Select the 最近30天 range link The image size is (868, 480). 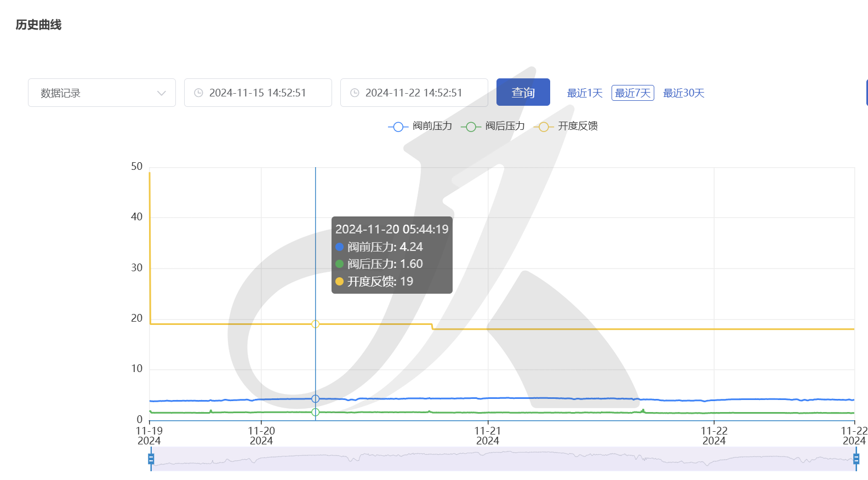[x=684, y=93]
